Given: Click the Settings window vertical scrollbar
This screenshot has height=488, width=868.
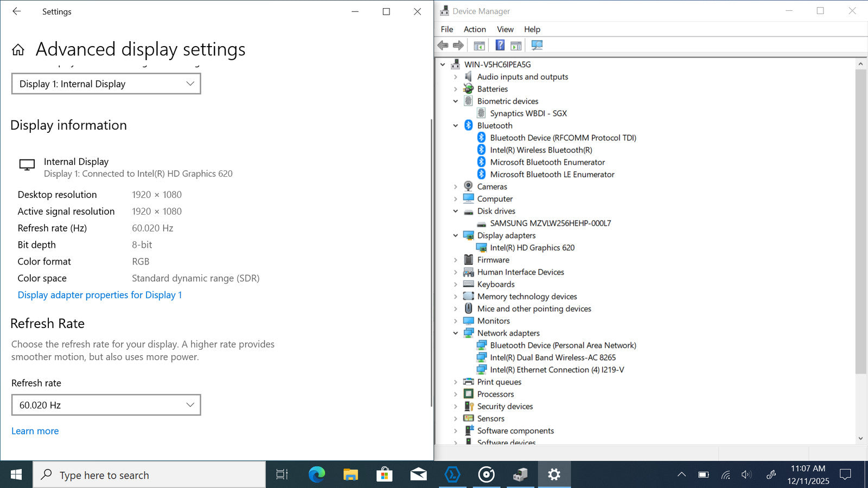Looking at the screenshot, I should point(431,263).
